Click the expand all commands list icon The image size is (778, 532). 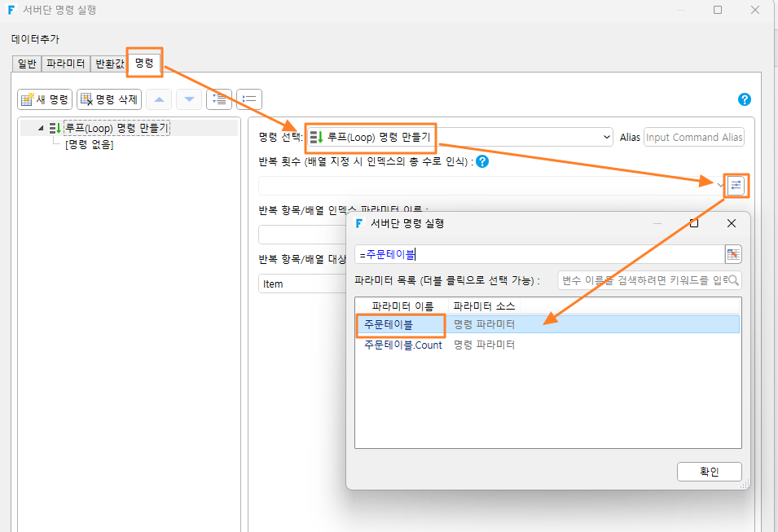(219, 99)
